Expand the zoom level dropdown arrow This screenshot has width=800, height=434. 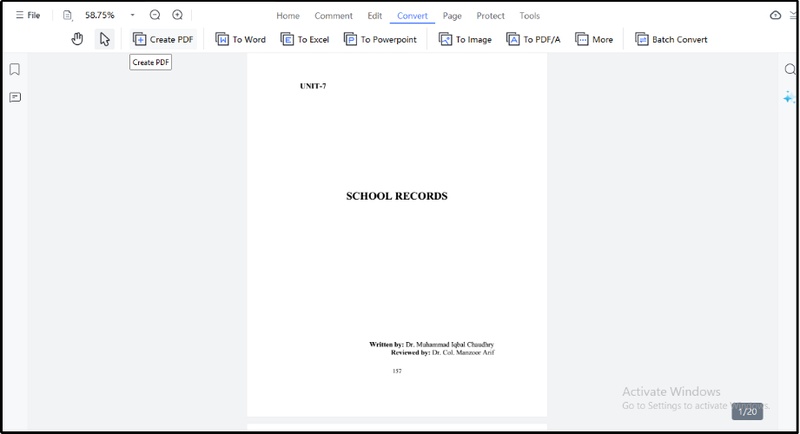coord(133,15)
